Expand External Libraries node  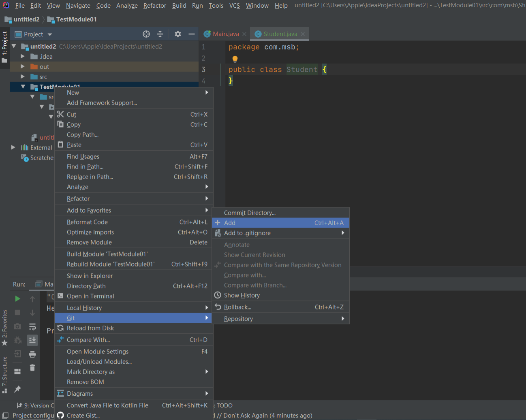(13, 147)
